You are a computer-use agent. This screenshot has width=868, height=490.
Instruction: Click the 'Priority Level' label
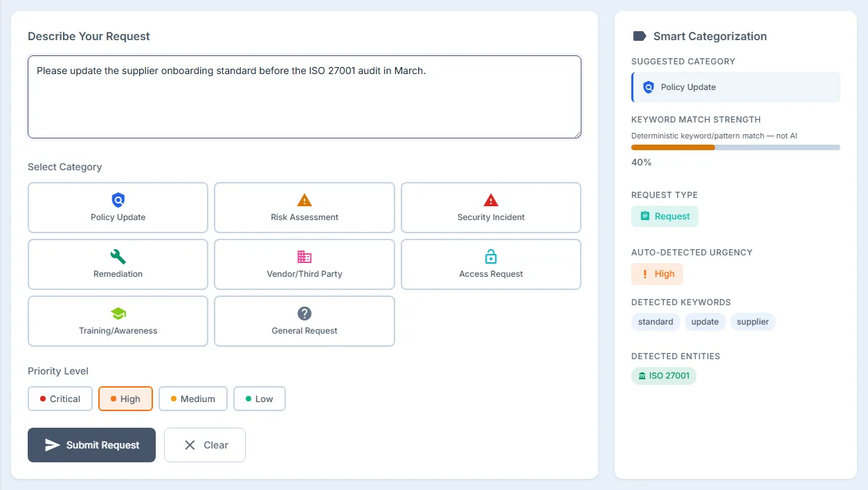click(58, 371)
